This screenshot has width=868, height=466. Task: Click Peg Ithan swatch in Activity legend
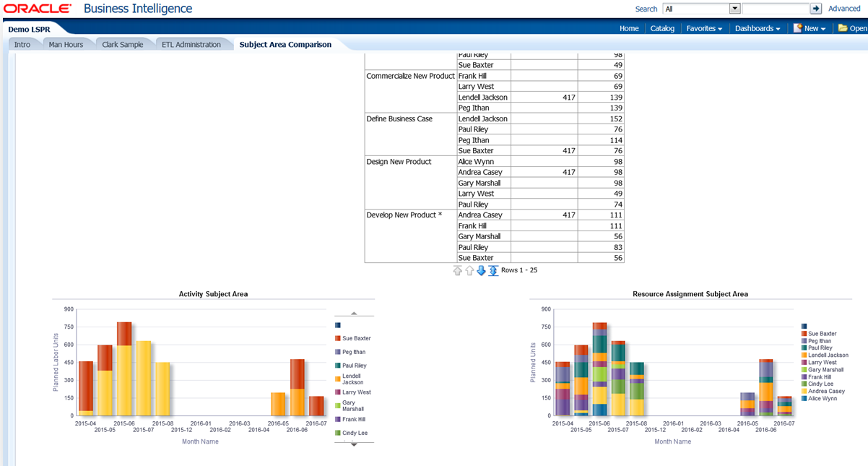coord(337,352)
